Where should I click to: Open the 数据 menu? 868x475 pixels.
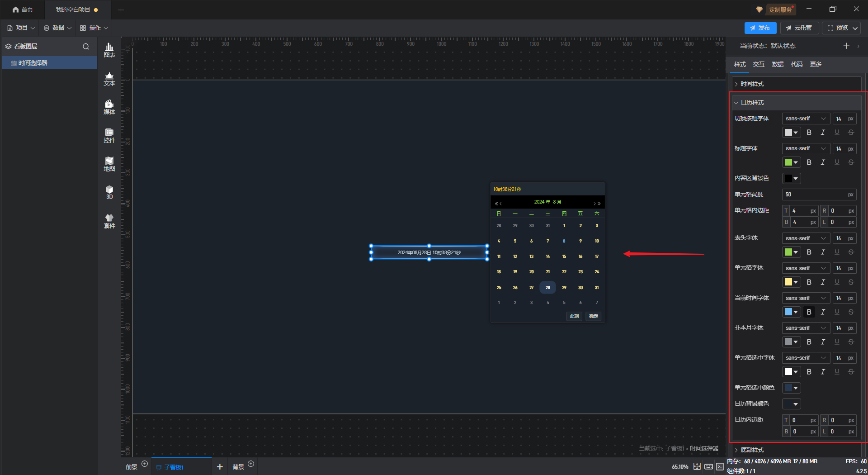click(58, 28)
